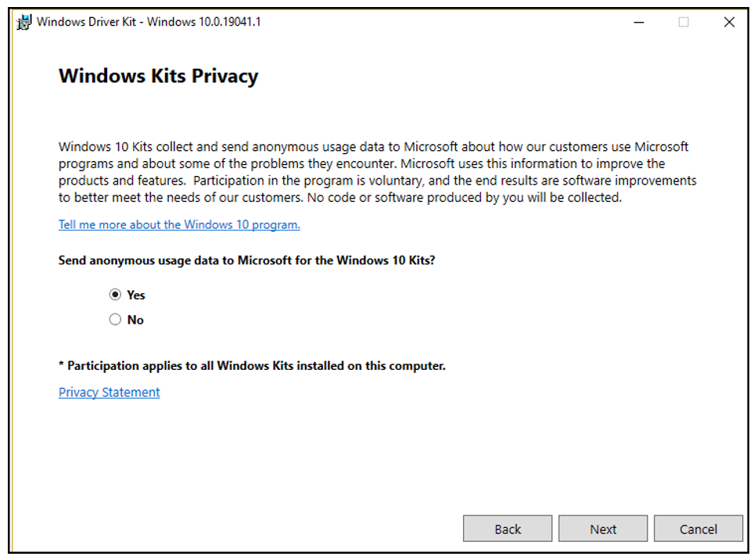Select the No radio button circle
This screenshot has height=560, width=754.
(x=116, y=320)
